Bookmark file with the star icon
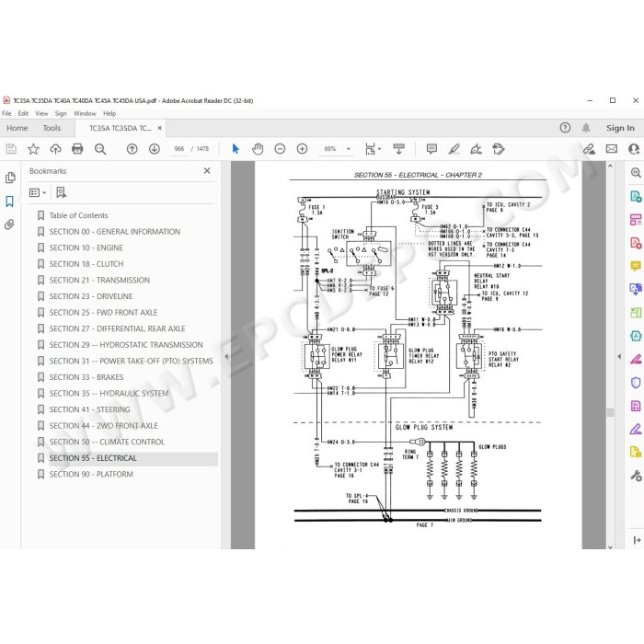644x644 pixels. coord(33,149)
